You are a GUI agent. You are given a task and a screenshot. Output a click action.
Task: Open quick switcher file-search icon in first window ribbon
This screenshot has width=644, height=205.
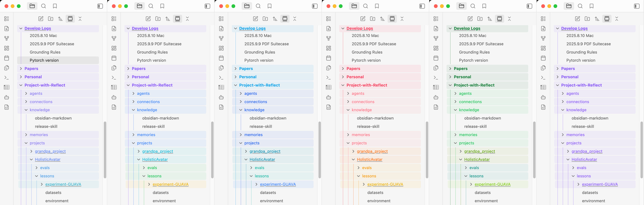tap(7, 29)
